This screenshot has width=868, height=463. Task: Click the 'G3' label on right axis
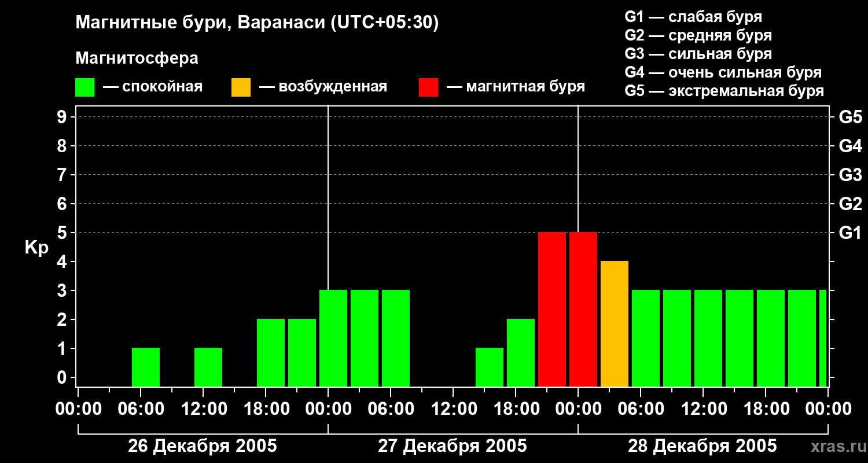851,175
